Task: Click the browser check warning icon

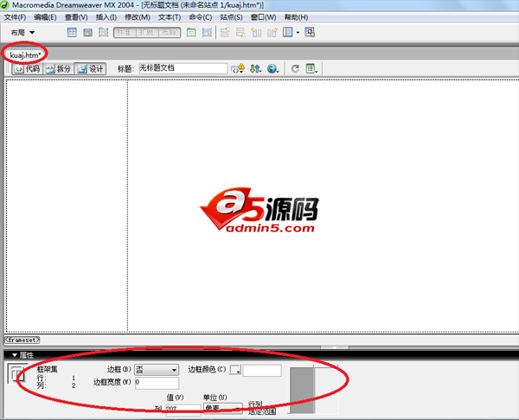Action: pyautogui.click(x=238, y=69)
